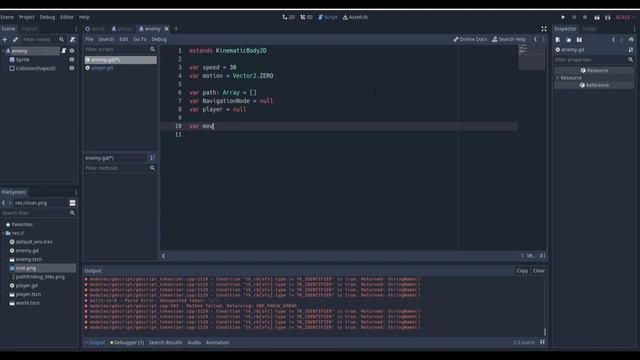Select enemy.tscn in FileSystem
Image resolution: width=640 pixels, height=360 pixels.
tap(29, 259)
